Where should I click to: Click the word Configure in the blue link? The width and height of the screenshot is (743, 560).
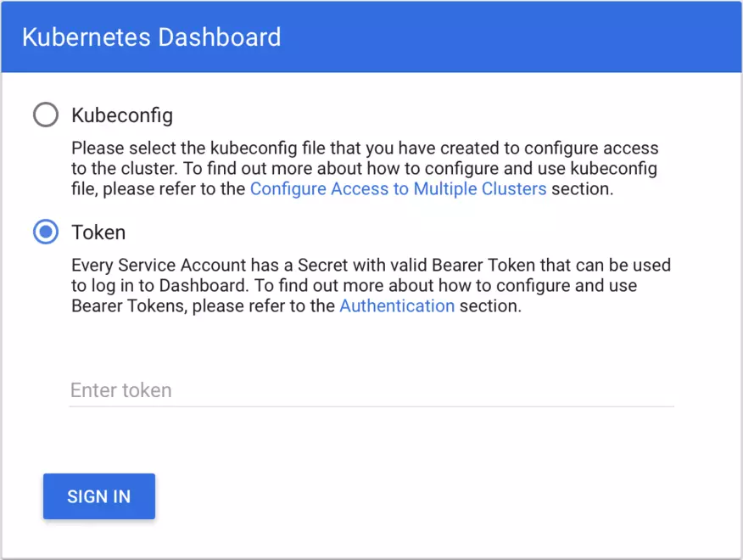[288, 188]
